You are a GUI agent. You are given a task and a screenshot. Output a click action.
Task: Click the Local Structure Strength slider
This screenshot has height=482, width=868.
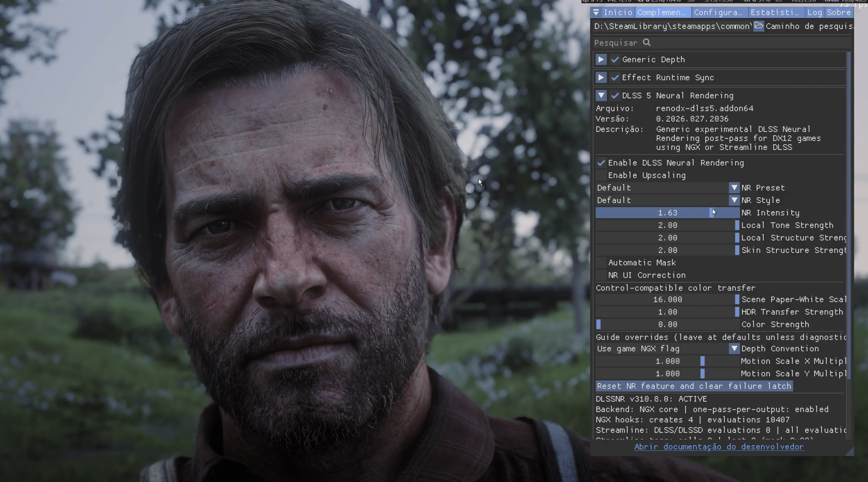pyautogui.click(x=668, y=238)
